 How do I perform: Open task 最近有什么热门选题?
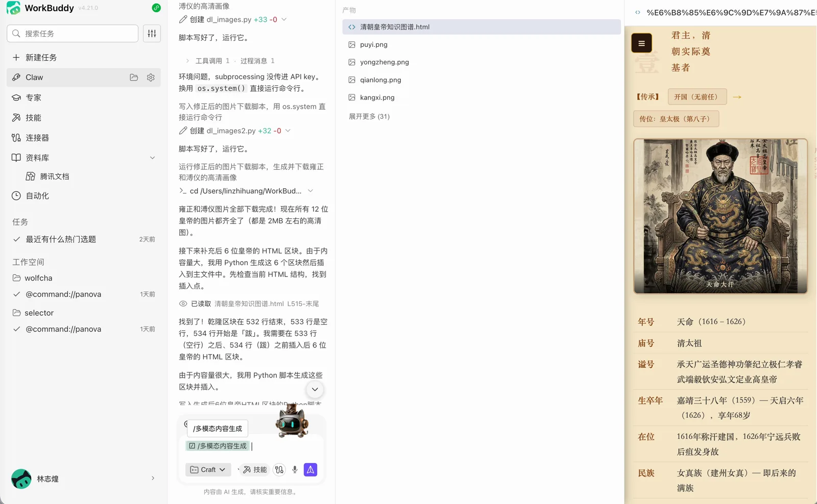point(84,239)
